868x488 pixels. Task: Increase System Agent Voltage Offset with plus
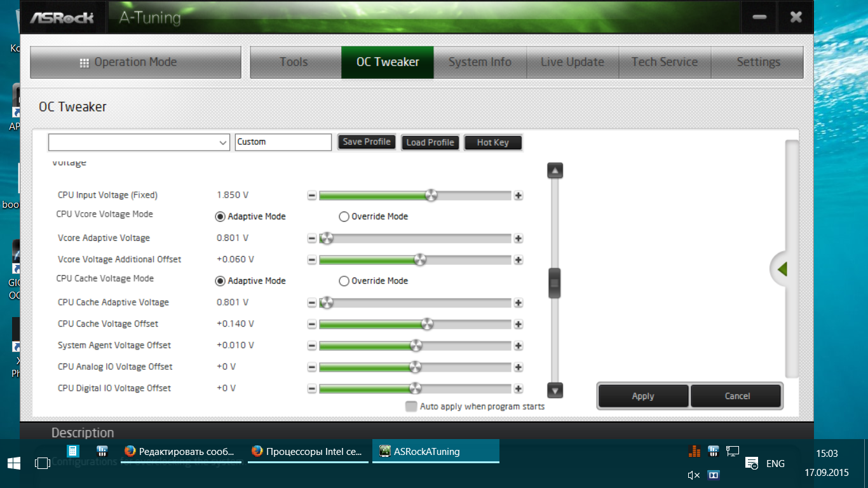pos(519,346)
